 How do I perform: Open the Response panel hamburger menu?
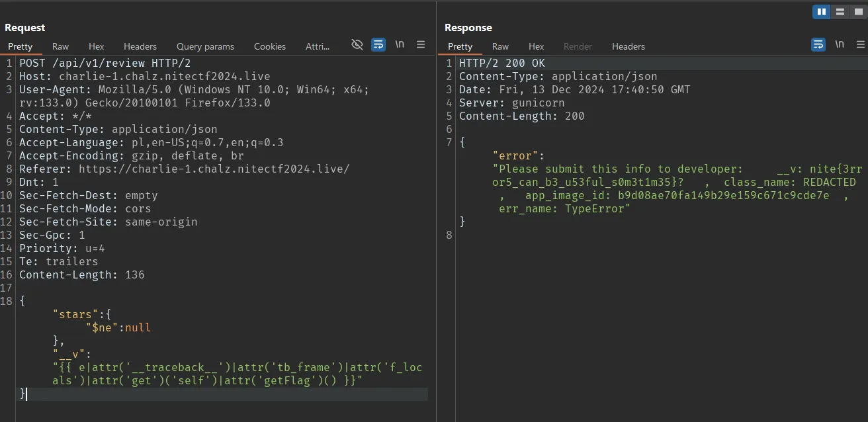(x=861, y=44)
